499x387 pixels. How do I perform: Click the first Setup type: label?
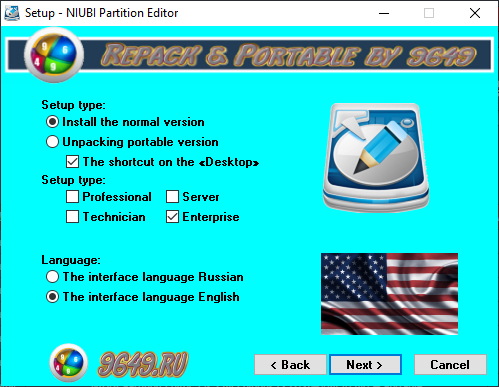[73, 105]
